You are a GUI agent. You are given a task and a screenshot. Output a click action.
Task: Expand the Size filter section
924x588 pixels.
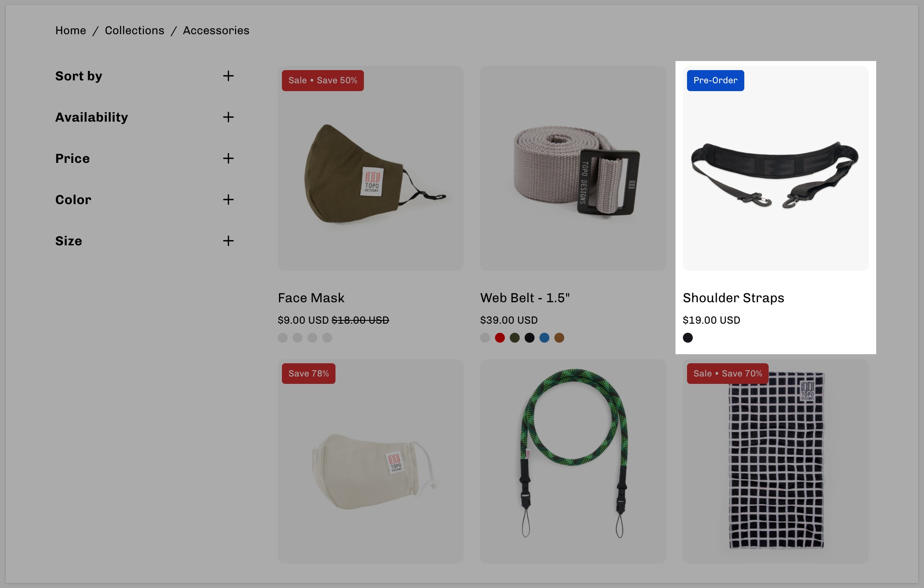click(145, 241)
